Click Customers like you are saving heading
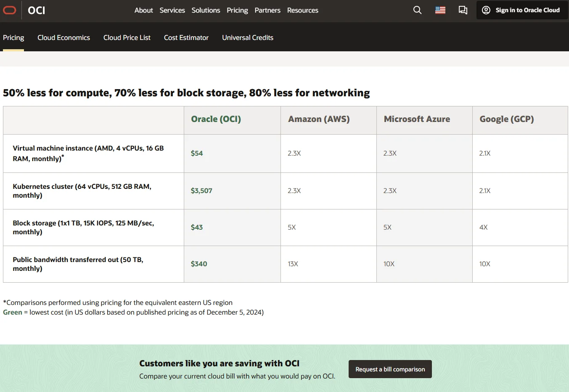 220,363
